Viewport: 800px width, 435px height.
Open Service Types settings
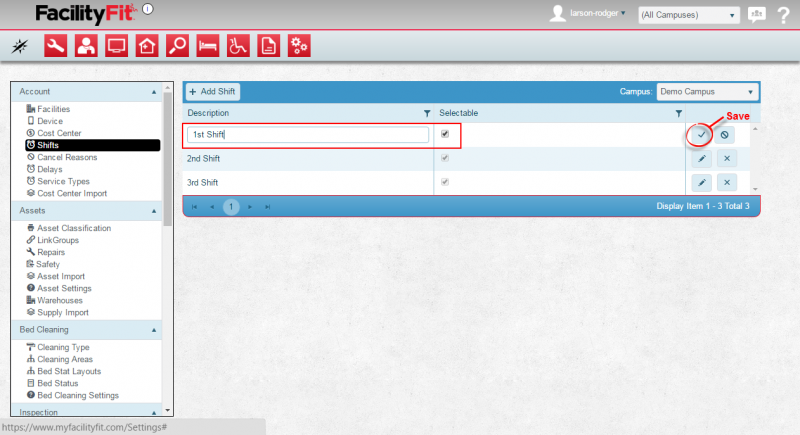58,182
